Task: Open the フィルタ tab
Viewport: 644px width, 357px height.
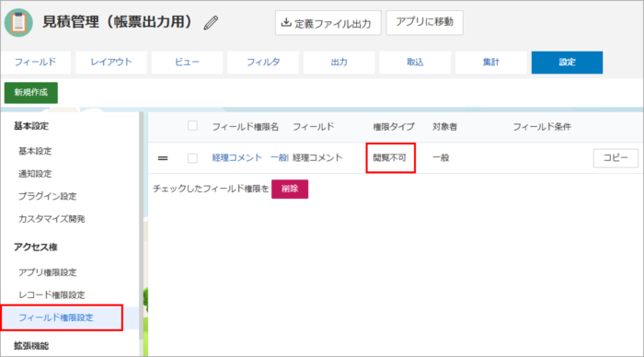Action: [263, 63]
